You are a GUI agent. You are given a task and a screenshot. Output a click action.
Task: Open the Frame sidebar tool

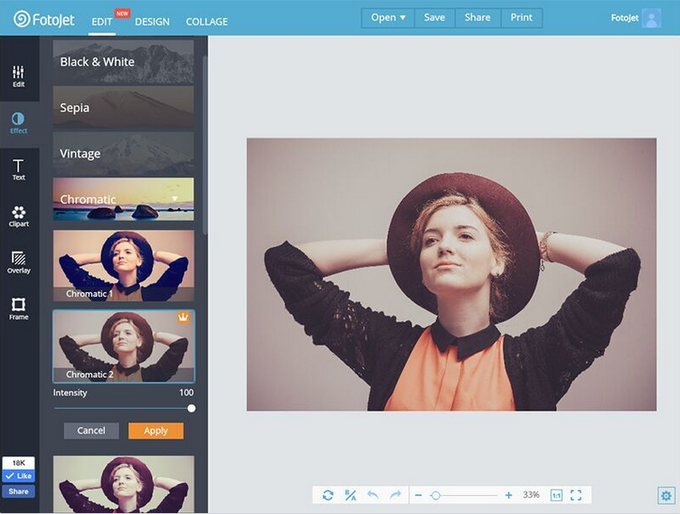[19, 309]
